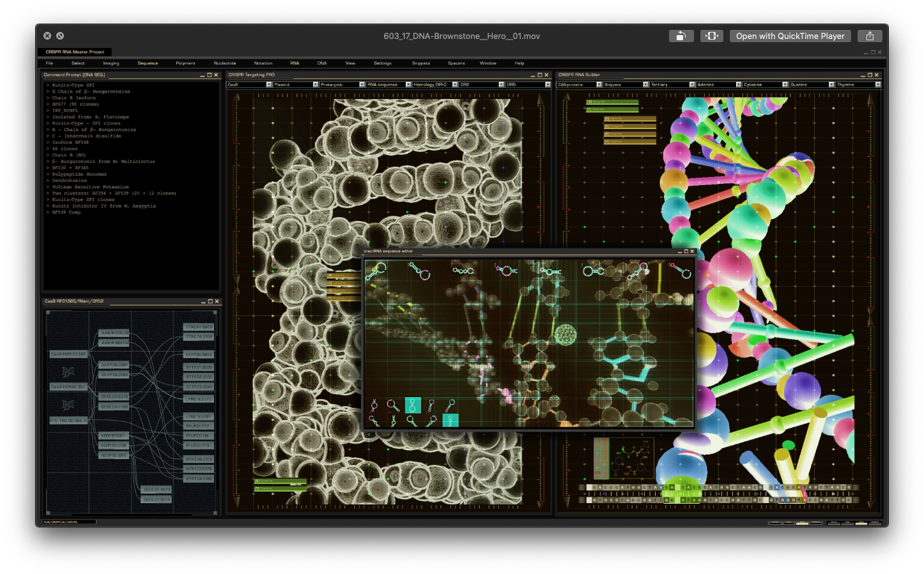Select leftmost hairpin icon in tracrRNA editor top row
This screenshot has width=924, height=574.
click(x=376, y=271)
